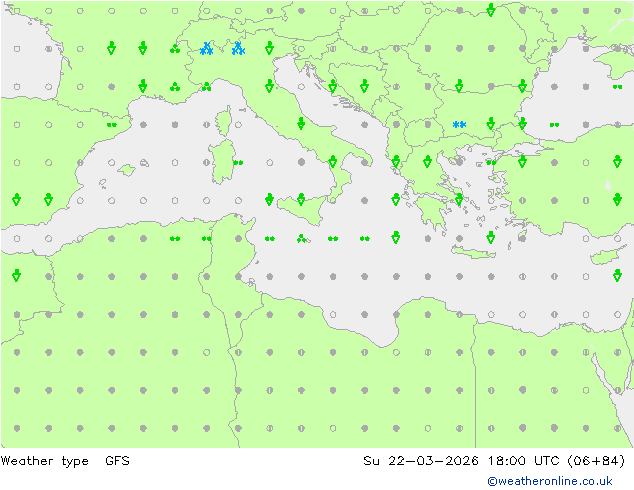Click the green rain symbol at the map's top edge
Viewport: 634px width, 490px height.
click(490, 10)
